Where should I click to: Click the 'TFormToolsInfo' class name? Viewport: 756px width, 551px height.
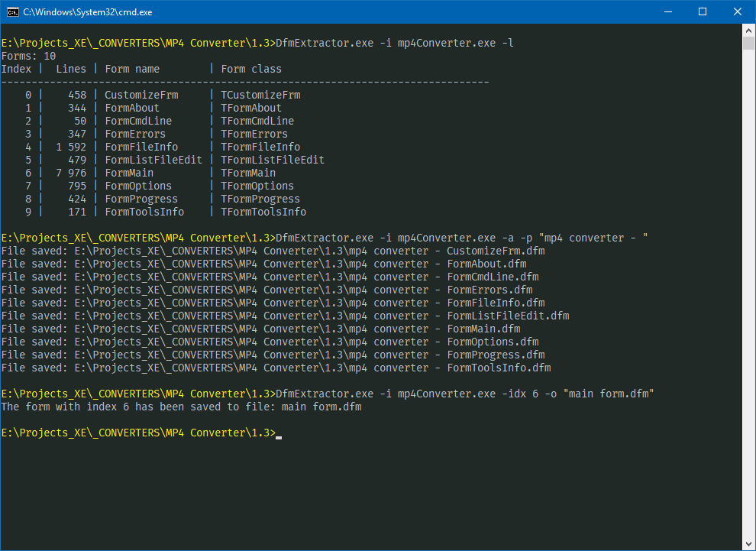pyautogui.click(x=263, y=212)
